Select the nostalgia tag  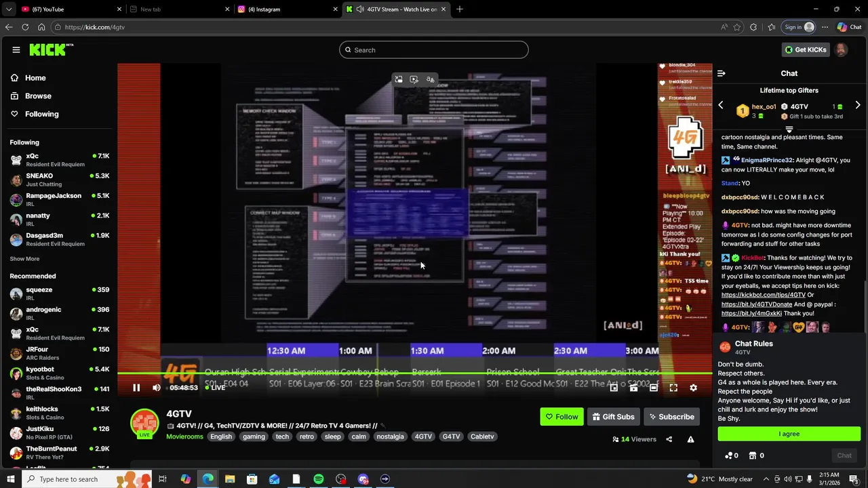click(x=391, y=436)
